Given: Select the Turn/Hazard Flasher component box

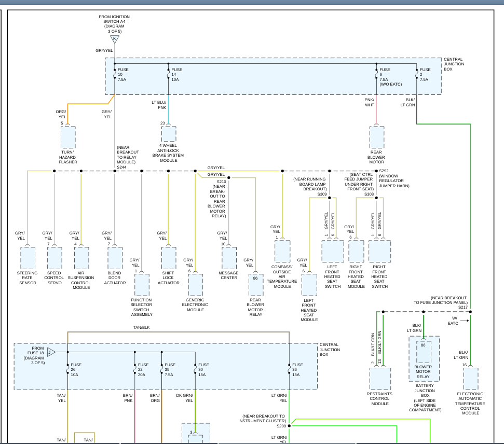Looking at the screenshot, I should point(68,138).
